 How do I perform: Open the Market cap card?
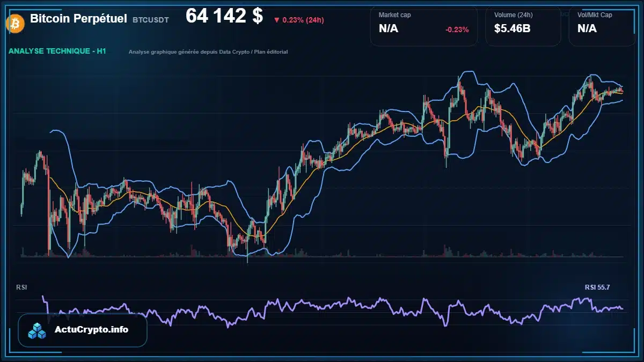pos(424,26)
